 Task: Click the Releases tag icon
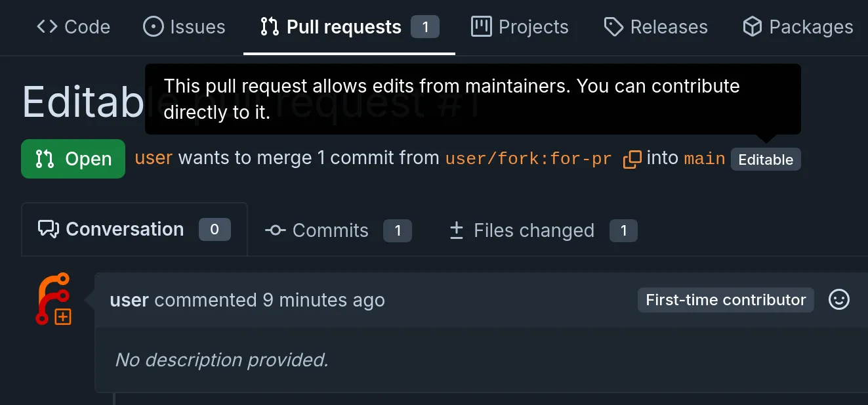coord(613,26)
